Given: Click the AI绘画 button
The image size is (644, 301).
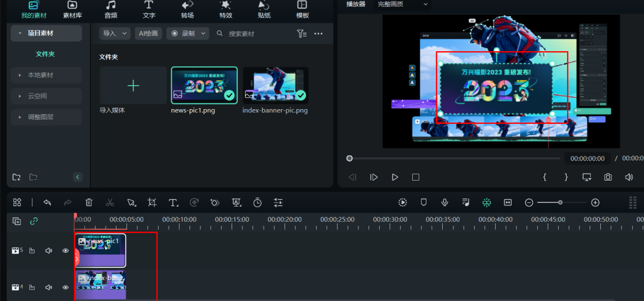Looking at the screenshot, I should point(148,34).
